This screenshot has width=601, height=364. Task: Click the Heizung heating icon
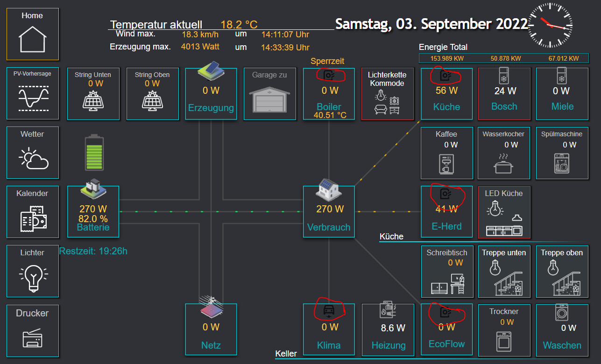coord(388,309)
